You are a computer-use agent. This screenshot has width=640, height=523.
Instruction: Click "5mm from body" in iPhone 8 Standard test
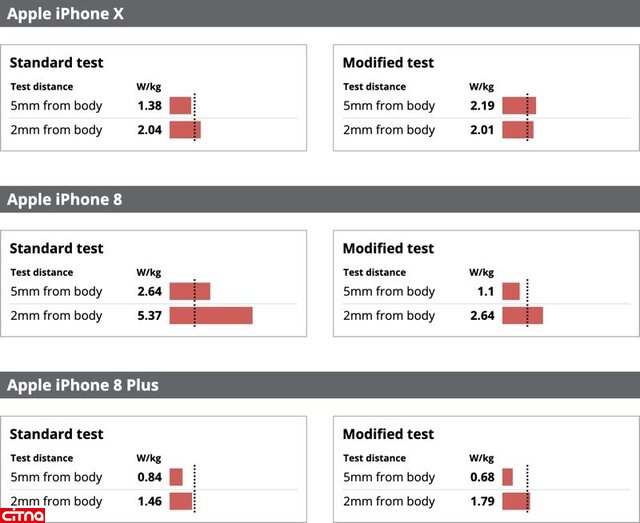click(56, 292)
